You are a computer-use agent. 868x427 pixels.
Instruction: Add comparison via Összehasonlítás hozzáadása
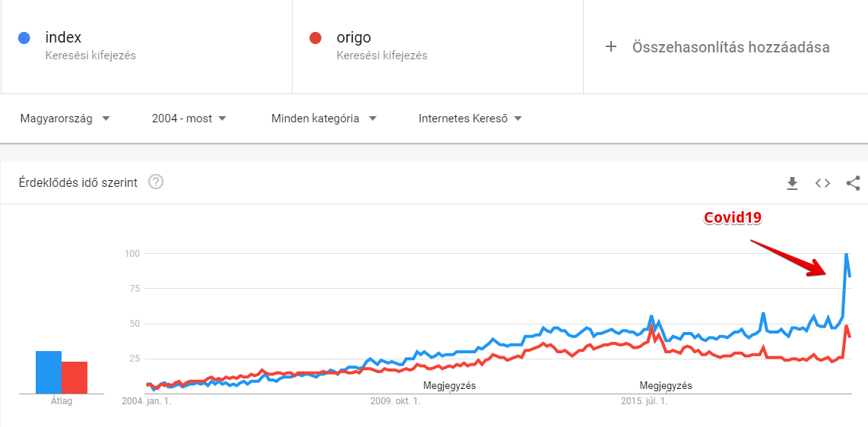[730, 47]
